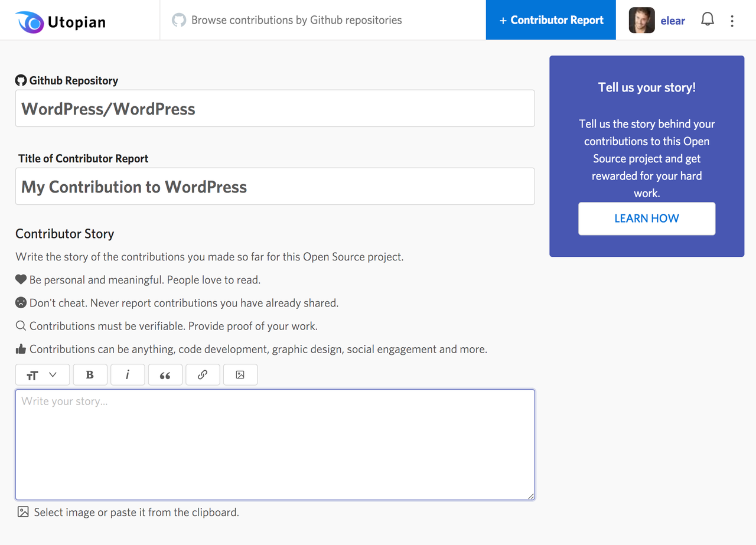Click the image icon below the editor
The width and height of the screenshot is (756, 545).
click(23, 512)
